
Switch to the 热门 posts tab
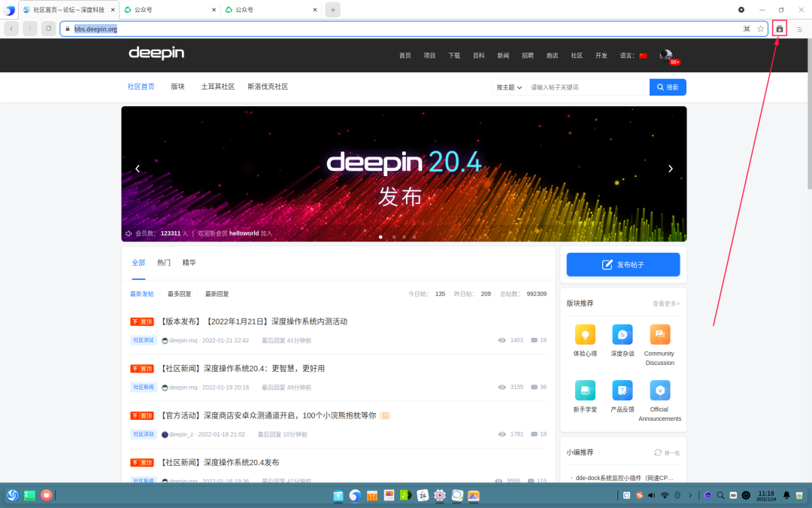tap(163, 262)
